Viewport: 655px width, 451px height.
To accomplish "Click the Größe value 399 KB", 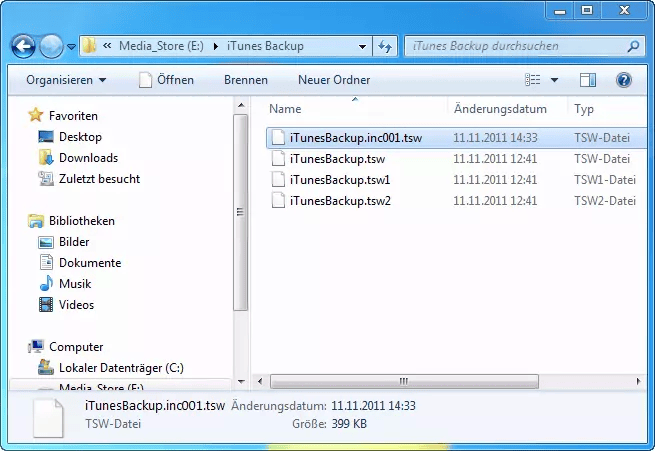I will point(349,424).
